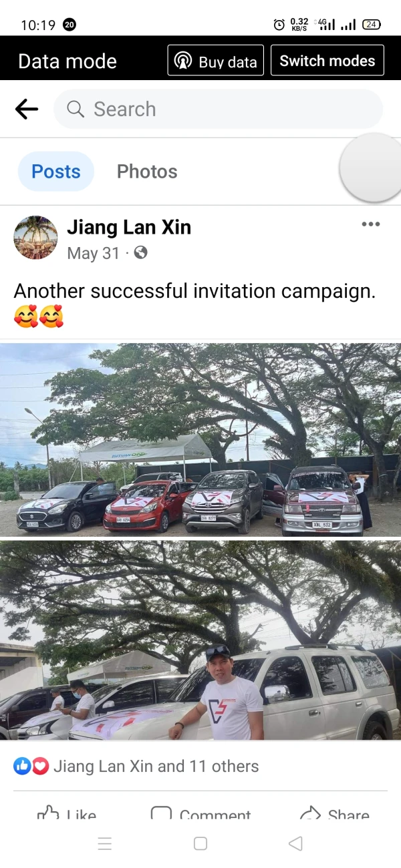The image size is (401, 868).
Task: Open the top photo of parked cars
Action: point(200,440)
